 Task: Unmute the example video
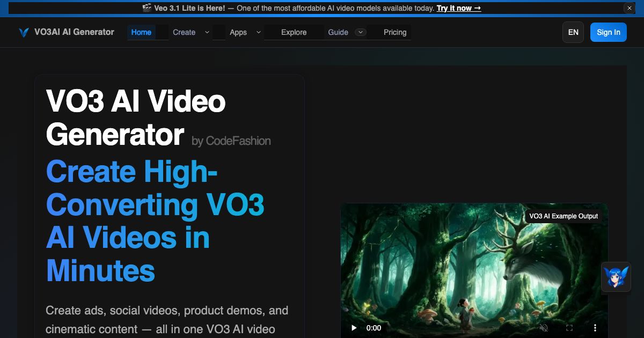click(544, 328)
